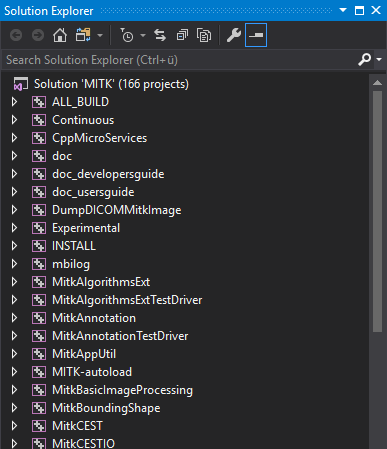Collapse All projects in the tree

(182, 35)
